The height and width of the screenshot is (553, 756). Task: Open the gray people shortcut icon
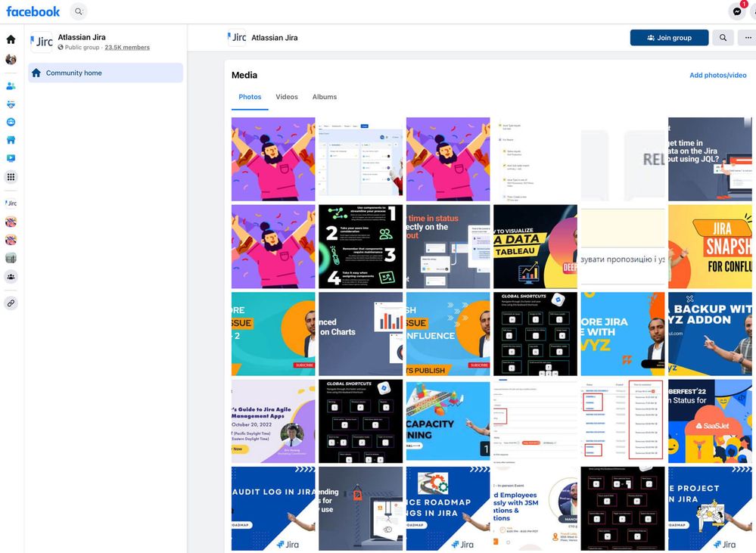pos(11,277)
